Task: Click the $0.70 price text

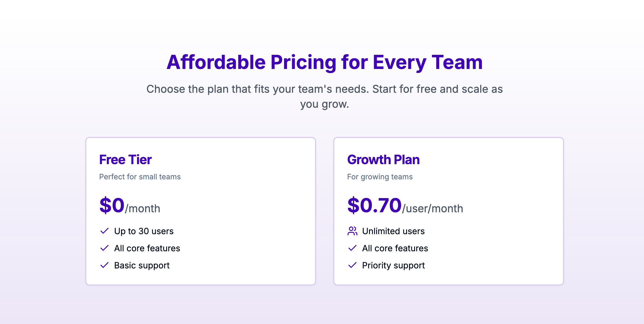Action: (x=374, y=205)
